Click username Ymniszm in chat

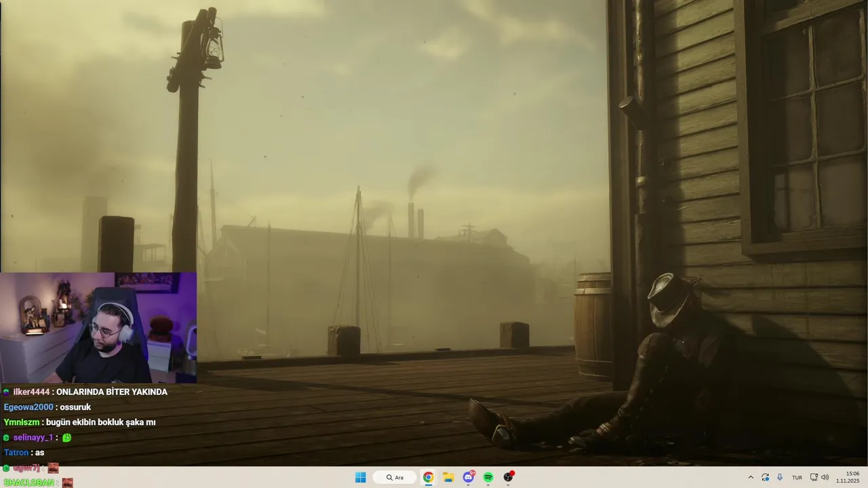point(22,422)
